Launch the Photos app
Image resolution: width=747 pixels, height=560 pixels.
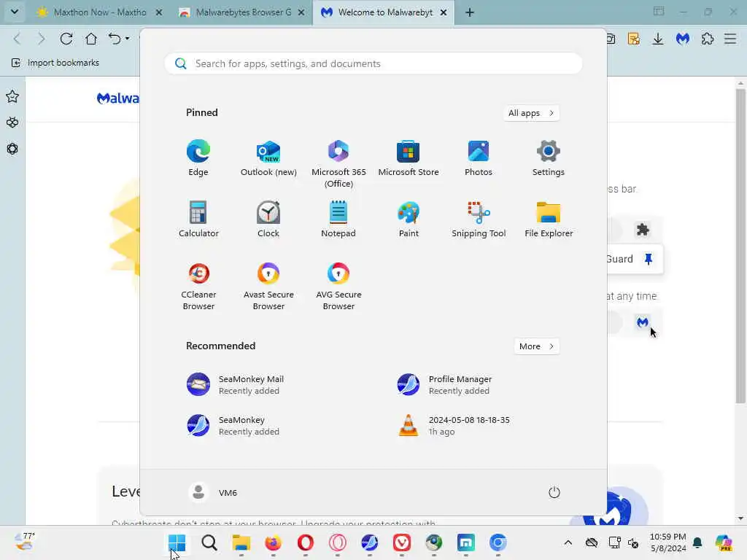pos(479,158)
